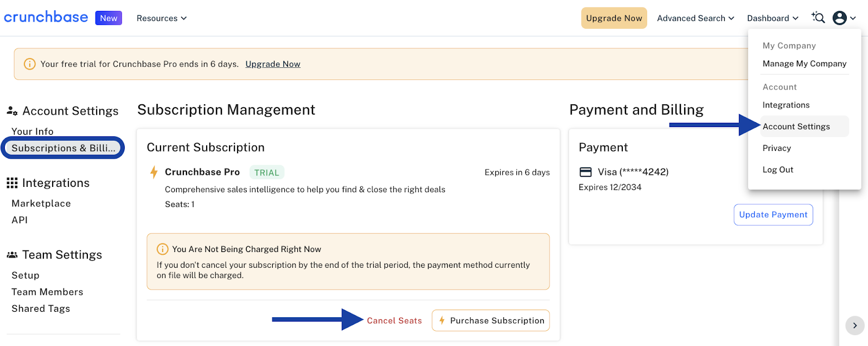Open the user profile avatar menu
The image size is (868, 346).
[844, 18]
